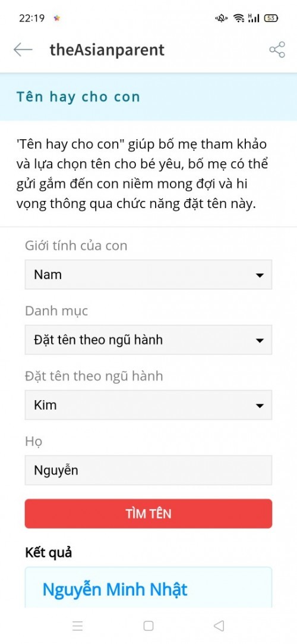Tap the TÌM TÊN button
This screenshot has height=644, width=297.
pyautogui.click(x=148, y=513)
